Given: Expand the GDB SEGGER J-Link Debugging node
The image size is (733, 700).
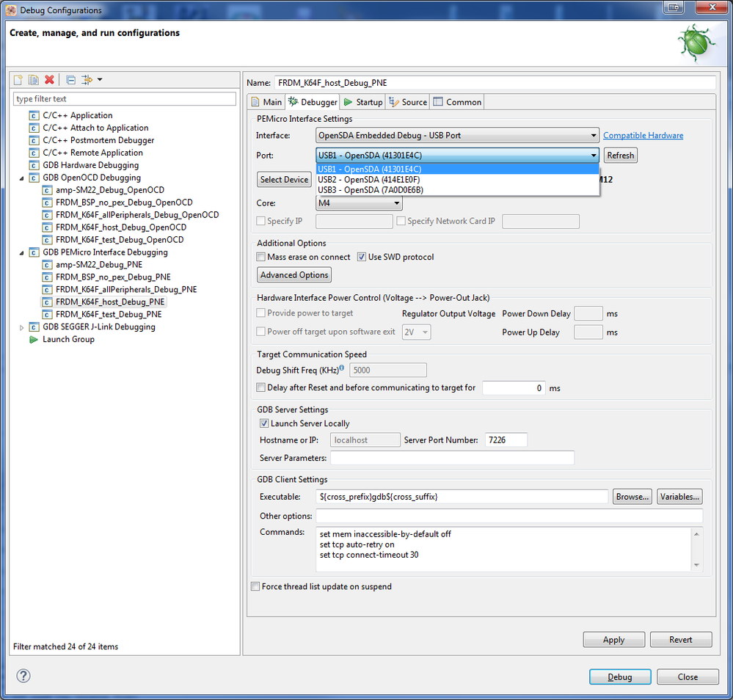Looking at the screenshot, I should click(21, 327).
